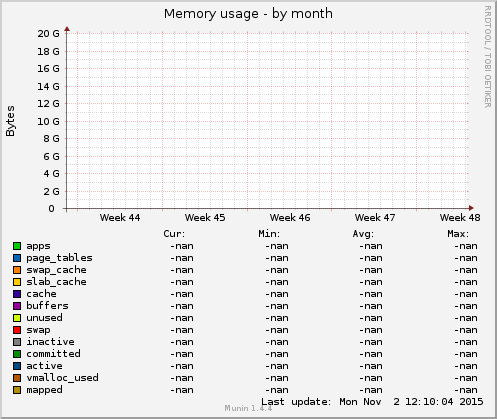Click the 'Max:' column header
Image resolution: width=497 pixels, height=419 pixels.
458,234
